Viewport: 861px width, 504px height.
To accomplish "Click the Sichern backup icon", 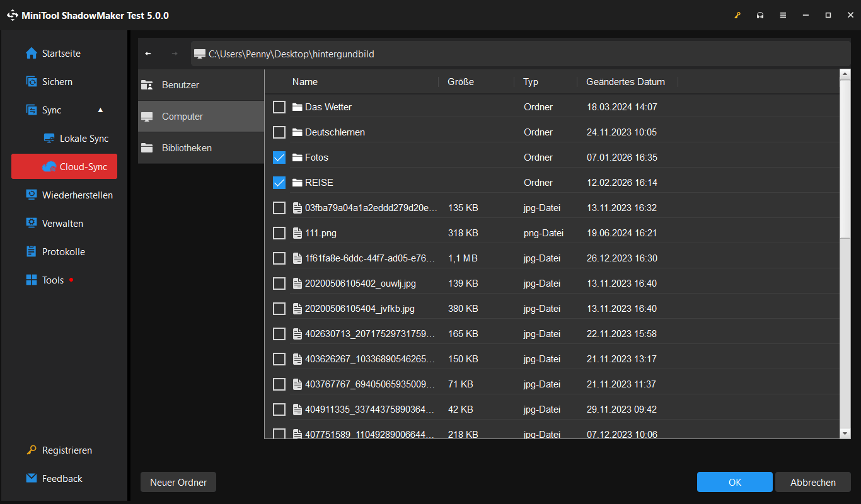I will point(32,82).
